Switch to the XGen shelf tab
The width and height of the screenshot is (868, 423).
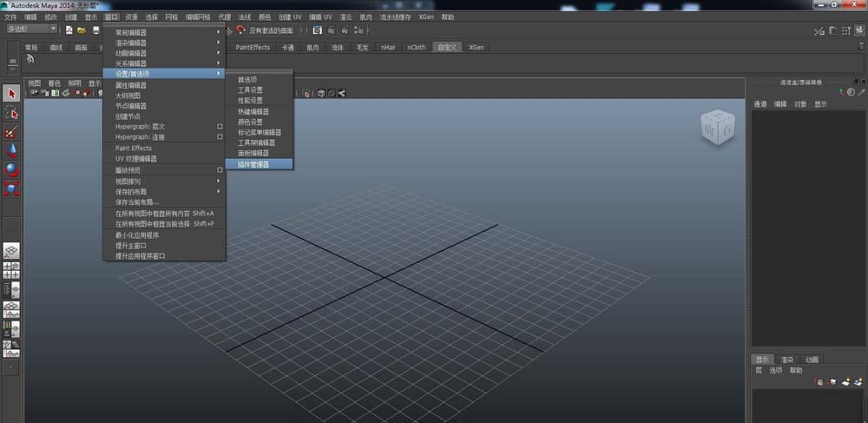tap(477, 47)
